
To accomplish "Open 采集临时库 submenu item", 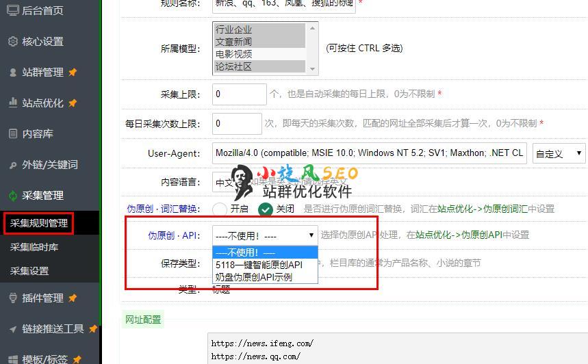I will 34,247.
